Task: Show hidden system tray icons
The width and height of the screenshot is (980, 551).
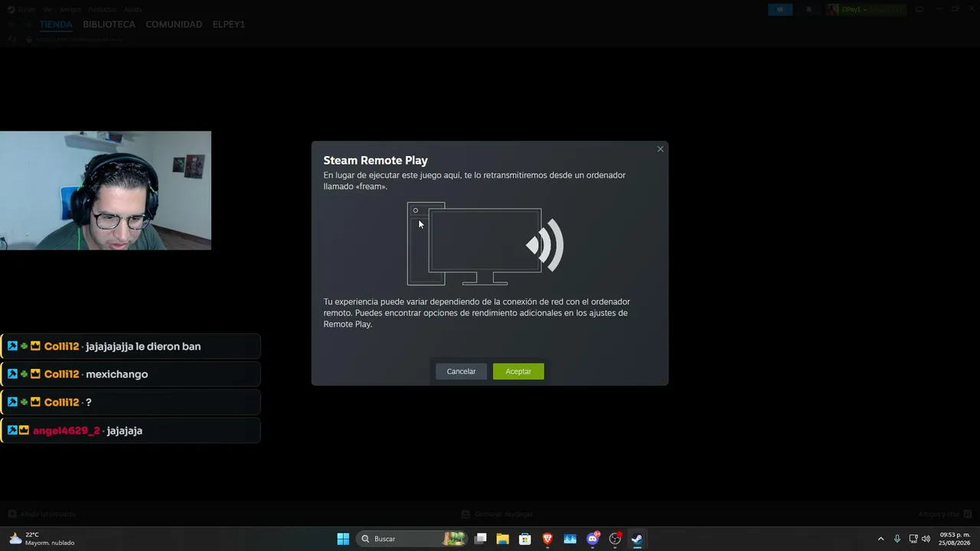Action: pyautogui.click(x=880, y=539)
